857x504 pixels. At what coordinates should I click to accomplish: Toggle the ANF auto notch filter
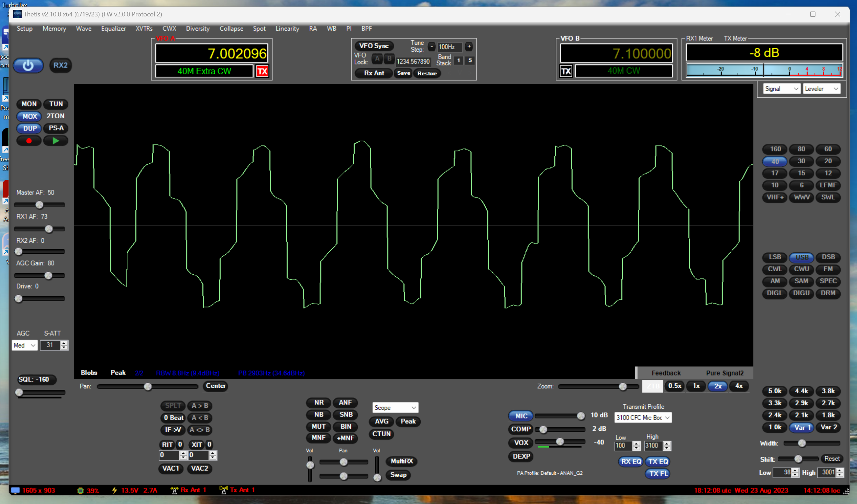345,402
